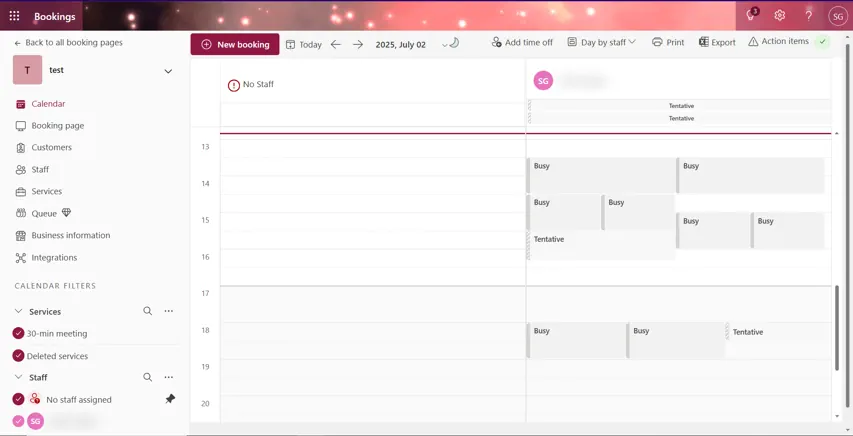Image resolution: width=853 pixels, height=436 pixels.
Task: Open the Tentative event at 18:00
Action: click(x=778, y=331)
